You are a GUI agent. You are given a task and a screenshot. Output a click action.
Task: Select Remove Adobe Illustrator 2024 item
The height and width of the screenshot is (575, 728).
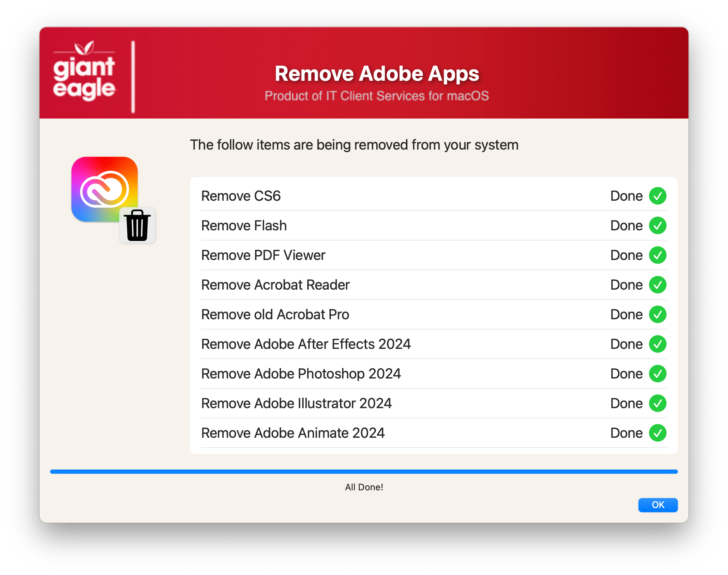[433, 403]
